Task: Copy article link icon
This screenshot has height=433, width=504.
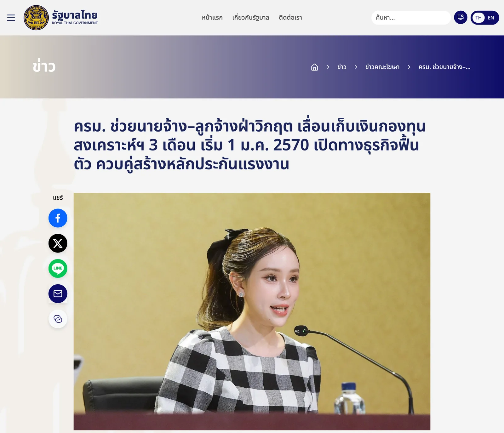Action: click(58, 319)
